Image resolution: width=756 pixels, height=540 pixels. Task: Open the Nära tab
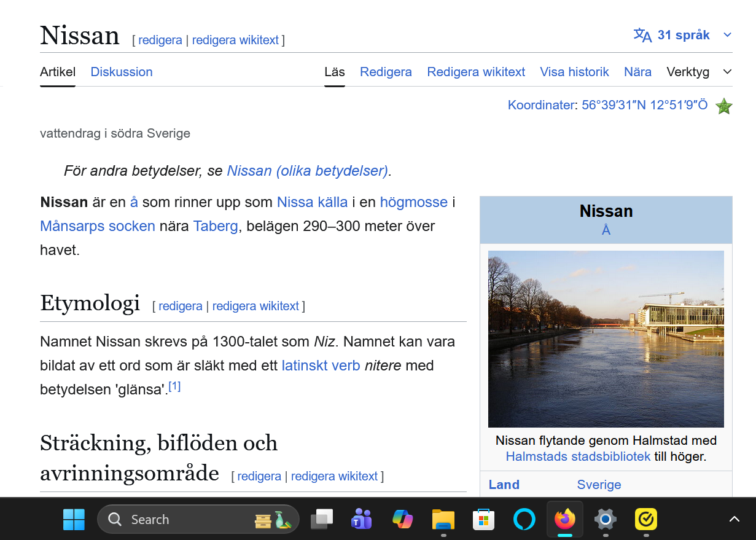tap(637, 72)
